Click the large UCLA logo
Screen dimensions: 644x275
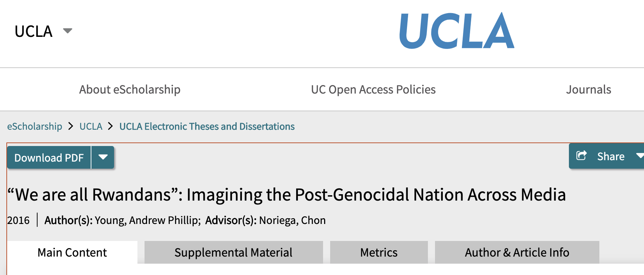pyautogui.click(x=456, y=31)
